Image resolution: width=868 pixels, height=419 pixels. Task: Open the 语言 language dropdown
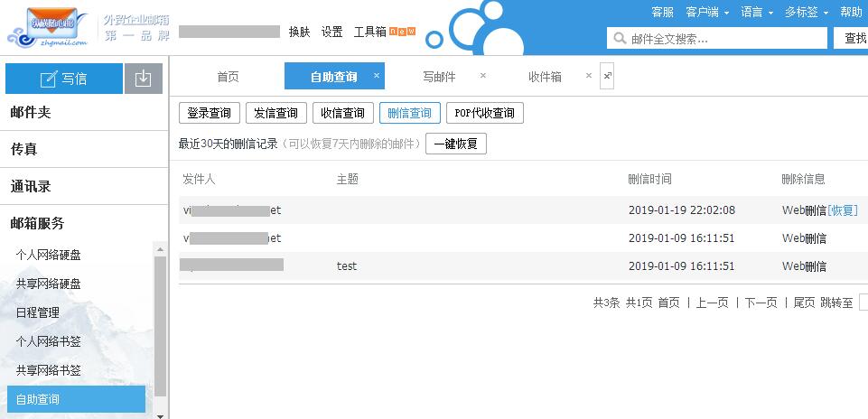pos(757,12)
